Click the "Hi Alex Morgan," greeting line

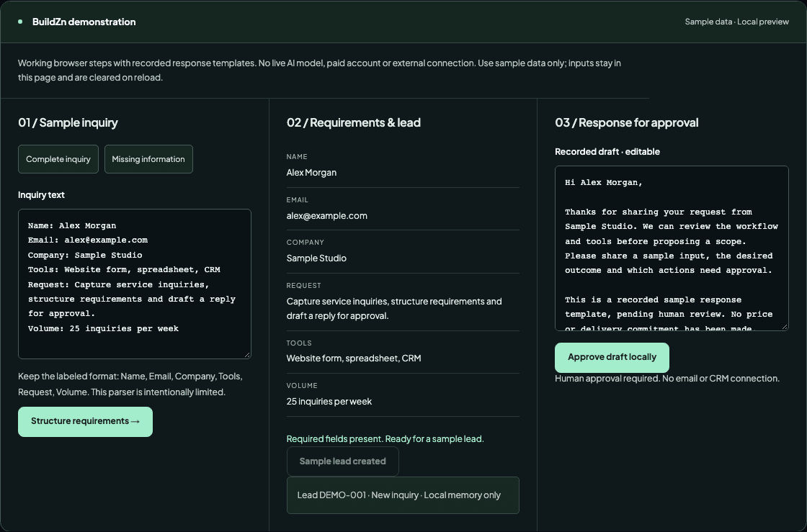point(604,182)
